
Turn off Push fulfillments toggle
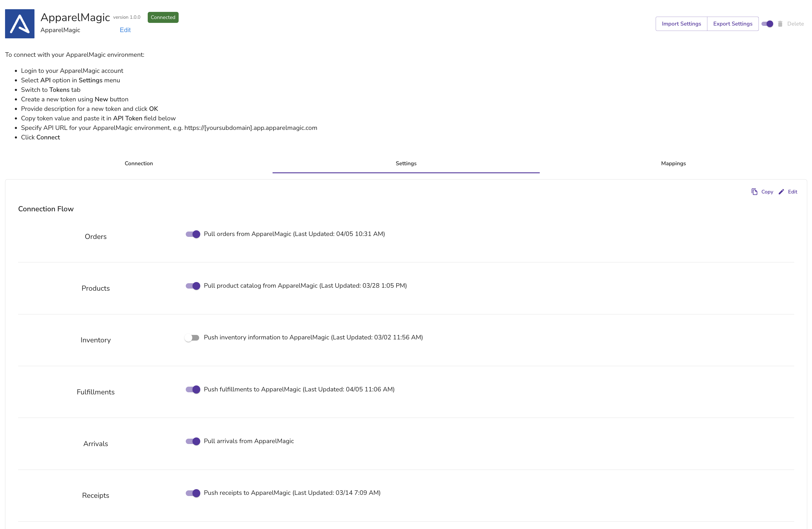point(193,390)
